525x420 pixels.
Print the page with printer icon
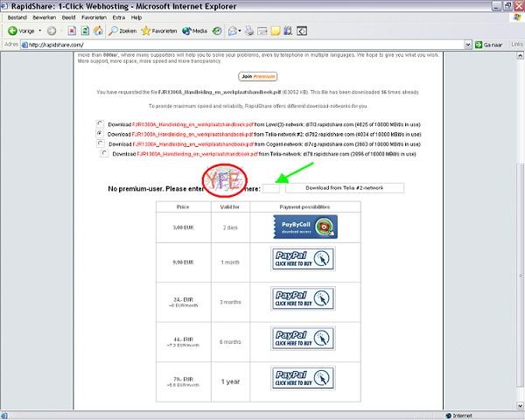pos(249,31)
